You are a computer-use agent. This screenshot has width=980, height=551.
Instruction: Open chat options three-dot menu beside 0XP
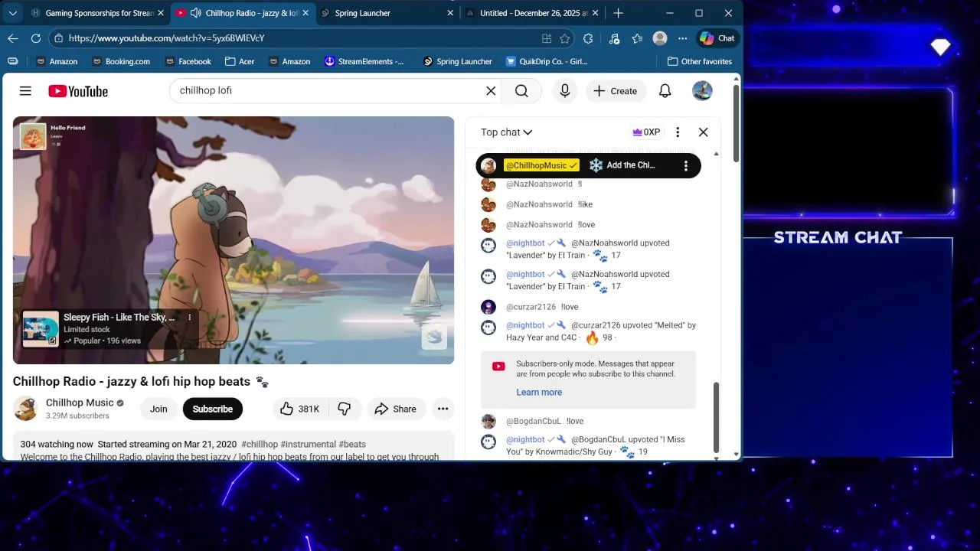coord(678,132)
